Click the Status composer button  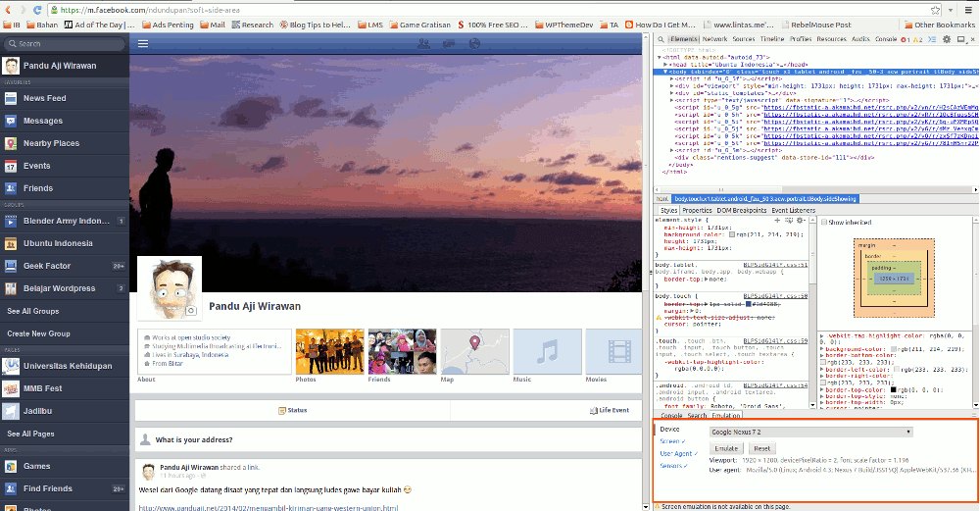(x=292, y=410)
